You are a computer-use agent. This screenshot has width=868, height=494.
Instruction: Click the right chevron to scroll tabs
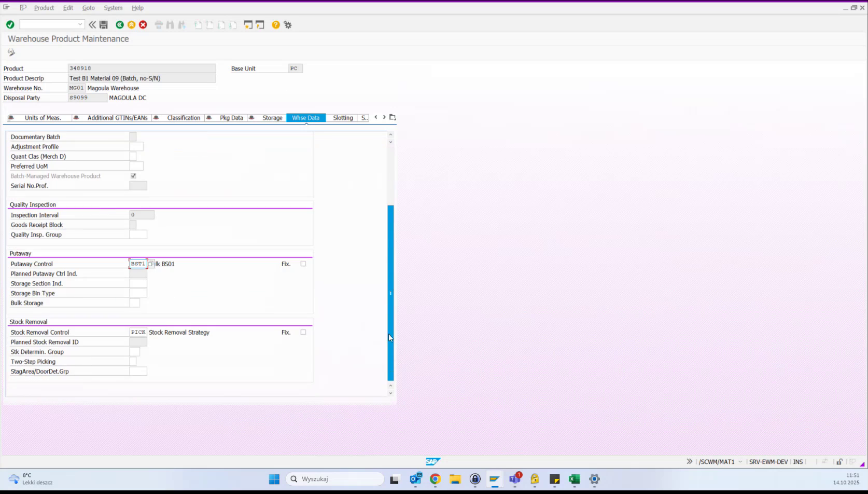(384, 117)
